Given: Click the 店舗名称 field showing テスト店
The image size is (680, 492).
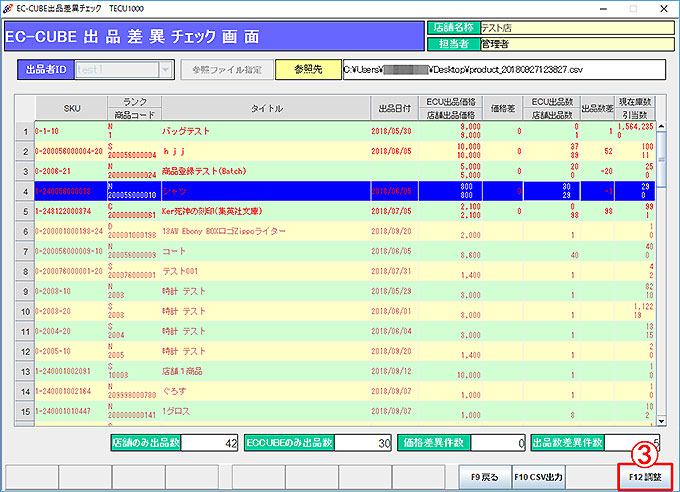Looking at the screenshot, I should [x=577, y=28].
